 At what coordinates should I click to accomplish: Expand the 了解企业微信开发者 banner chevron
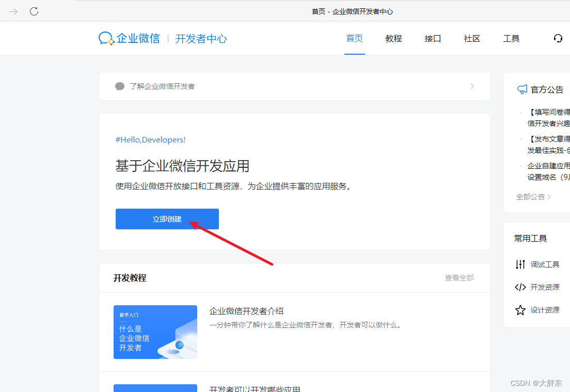(x=472, y=86)
